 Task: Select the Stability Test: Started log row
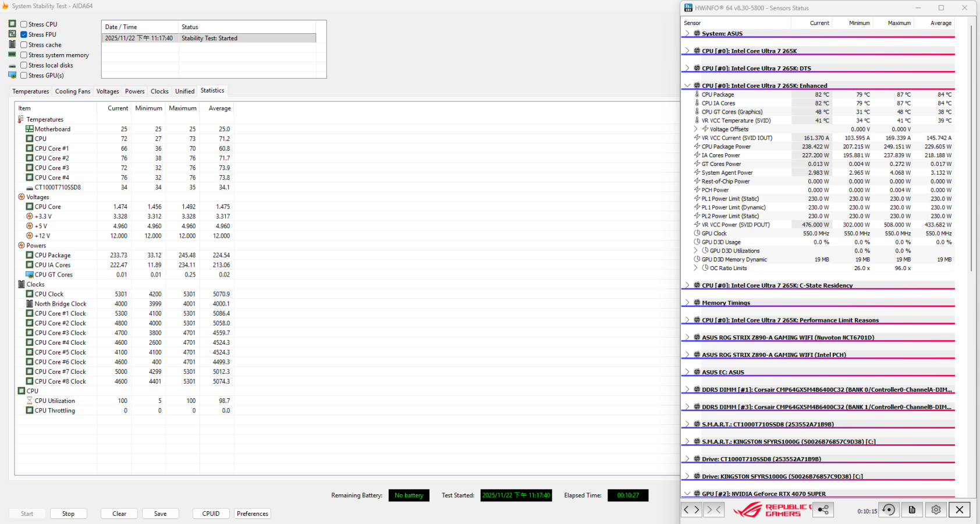(x=210, y=38)
